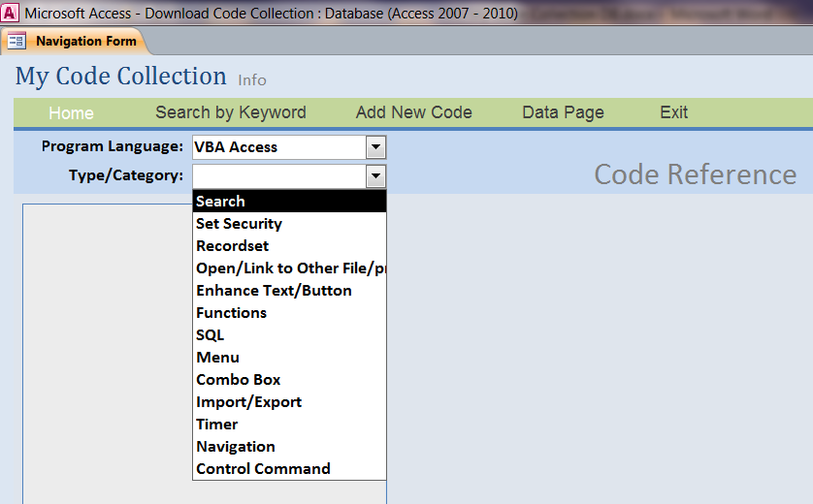The height and width of the screenshot is (504, 813).
Task: Click the My Code Collection title
Action: click(121, 77)
